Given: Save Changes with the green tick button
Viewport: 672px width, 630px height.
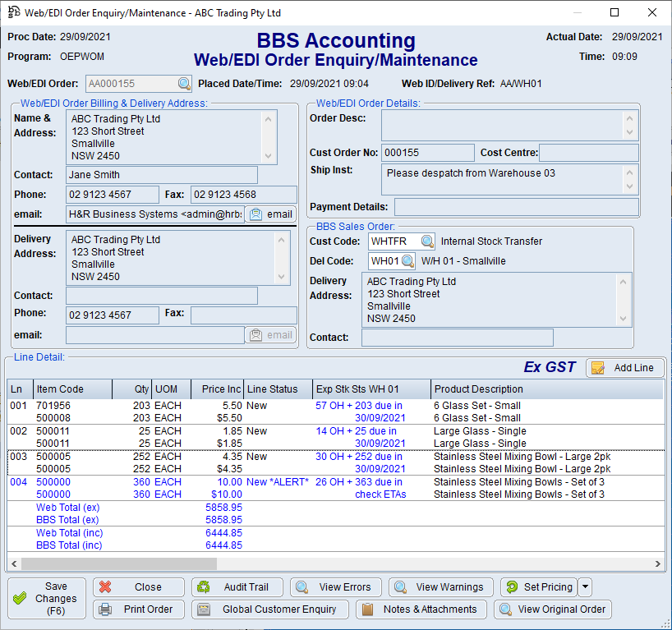Looking at the screenshot, I should [x=45, y=599].
